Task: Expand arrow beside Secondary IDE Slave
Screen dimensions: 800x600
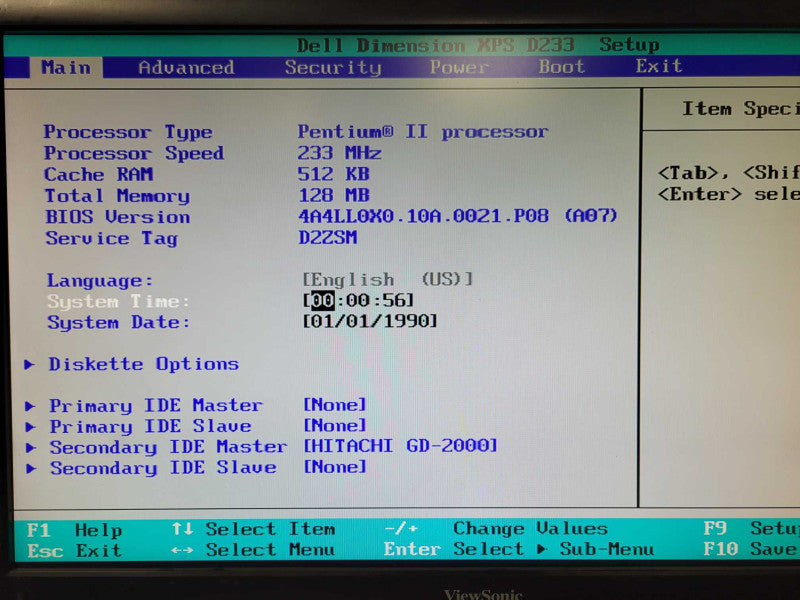Action: pos(31,468)
